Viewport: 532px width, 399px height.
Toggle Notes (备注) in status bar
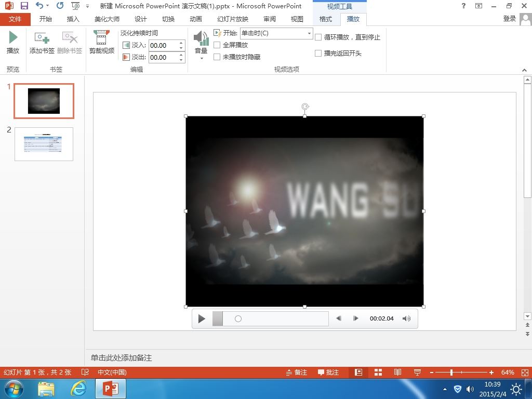pos(297,373)
